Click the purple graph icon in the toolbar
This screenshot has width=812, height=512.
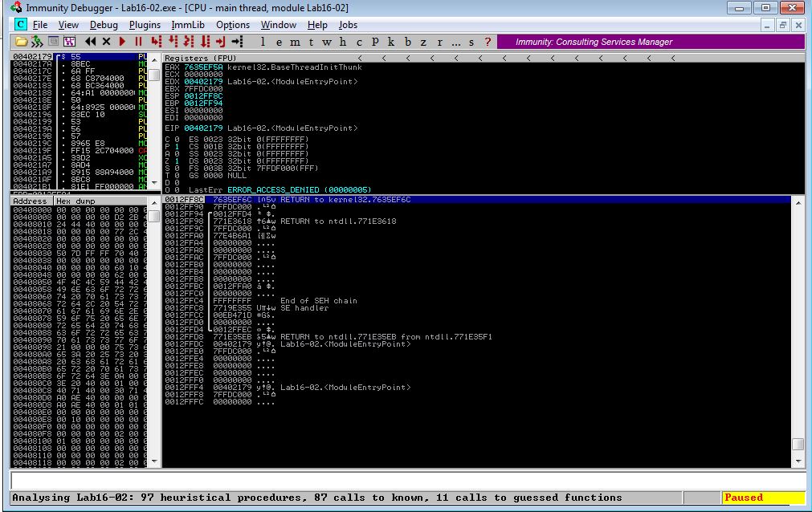tap(69, 42)
